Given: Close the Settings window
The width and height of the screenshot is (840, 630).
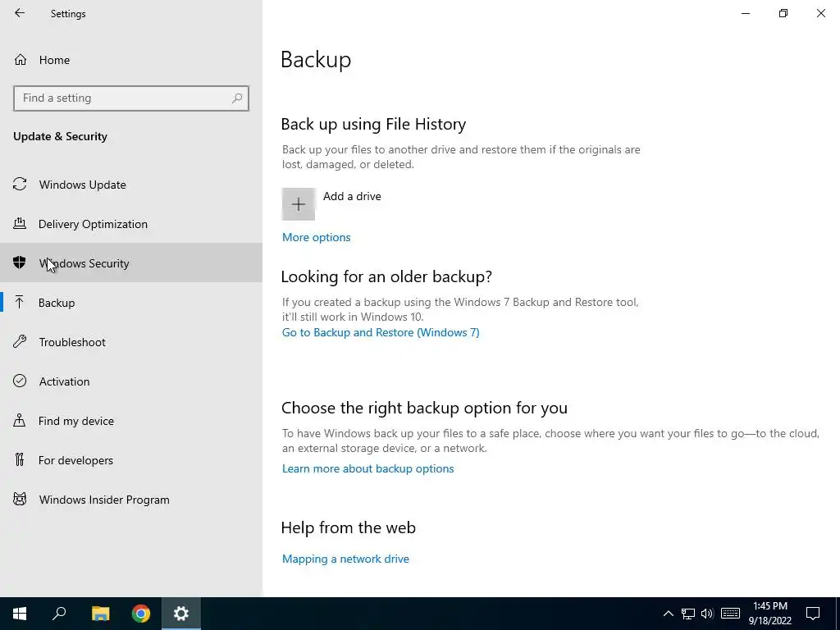Looking at the screenshot, I should (820, 13).
